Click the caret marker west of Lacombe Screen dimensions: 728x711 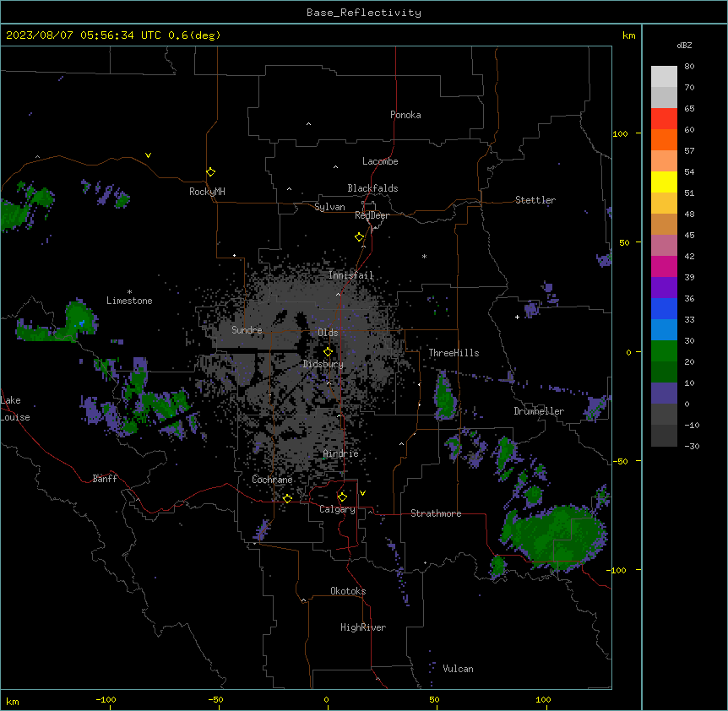(335, 167)
